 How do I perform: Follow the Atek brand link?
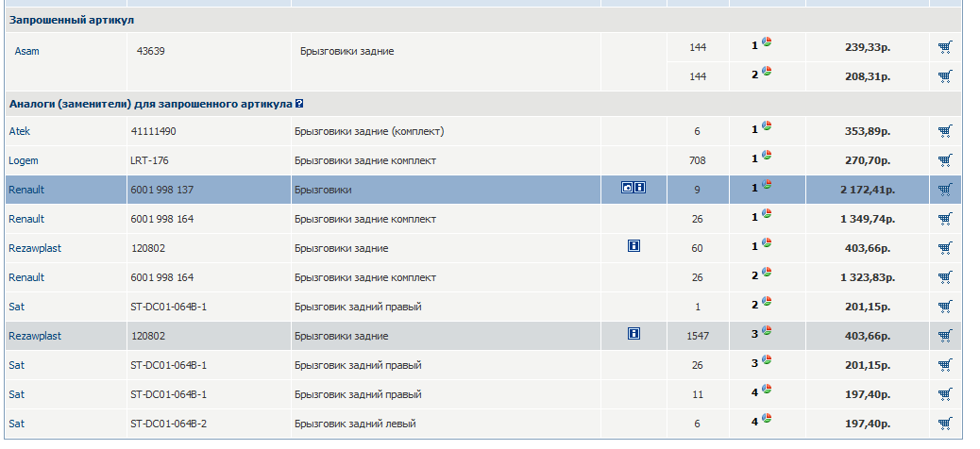tap(21, 131)
